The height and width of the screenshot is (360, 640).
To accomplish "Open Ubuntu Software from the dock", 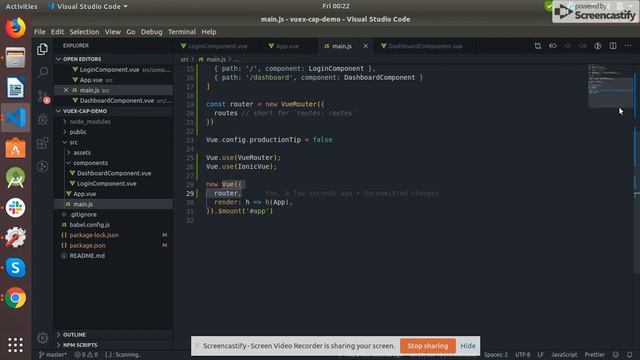I will pyautogui.click(x=16, y=148).
